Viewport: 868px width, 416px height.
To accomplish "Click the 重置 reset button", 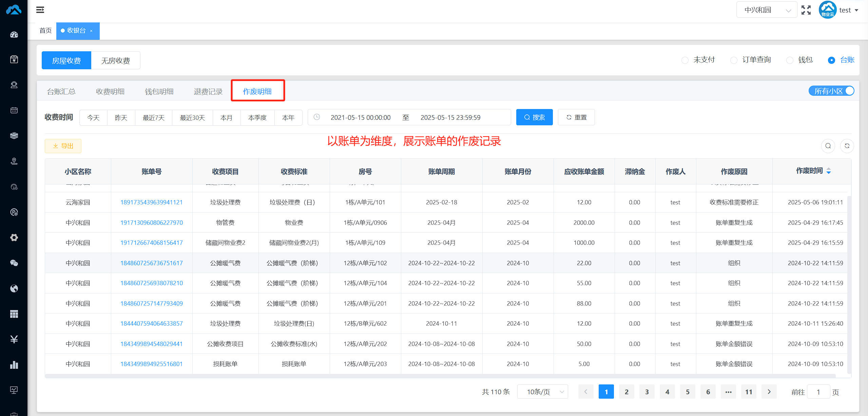I will (576, 117).
